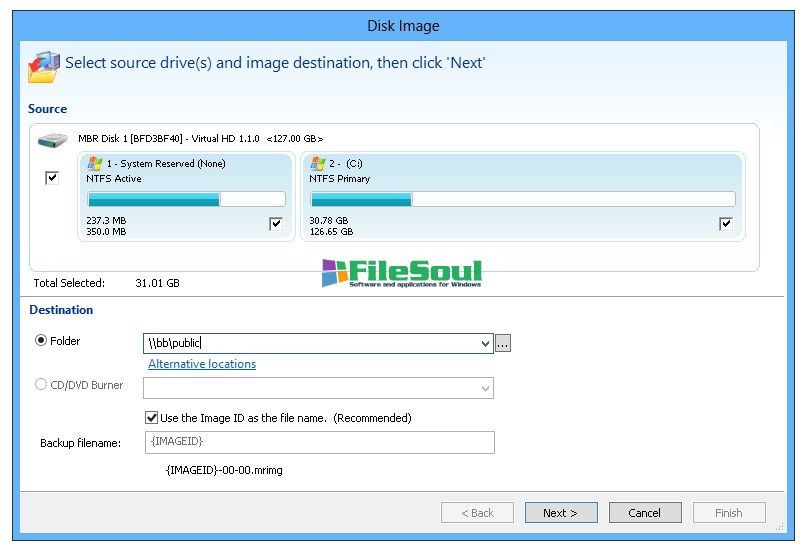Disable Use the Image ID as file name
This screenshot has height=548, width=806.
[152, 418]
